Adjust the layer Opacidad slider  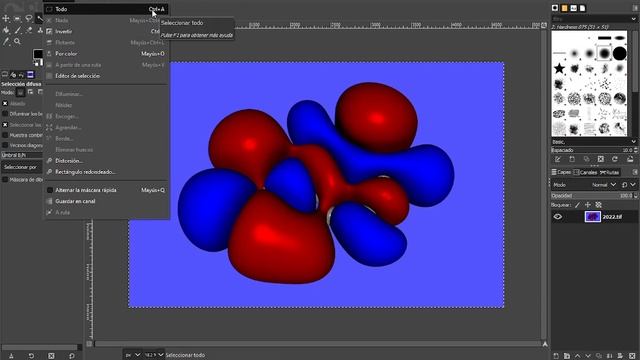pos(592,196)
